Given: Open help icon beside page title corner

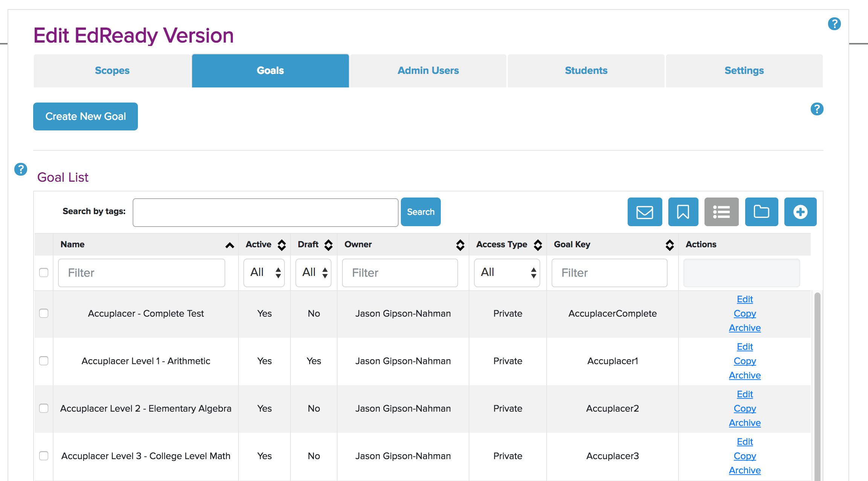Looking at the screenshot, I should coord(834,24).
